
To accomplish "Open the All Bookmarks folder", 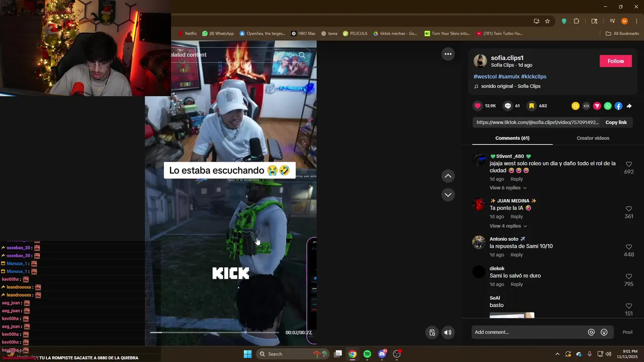I will (x=622, y=34).
